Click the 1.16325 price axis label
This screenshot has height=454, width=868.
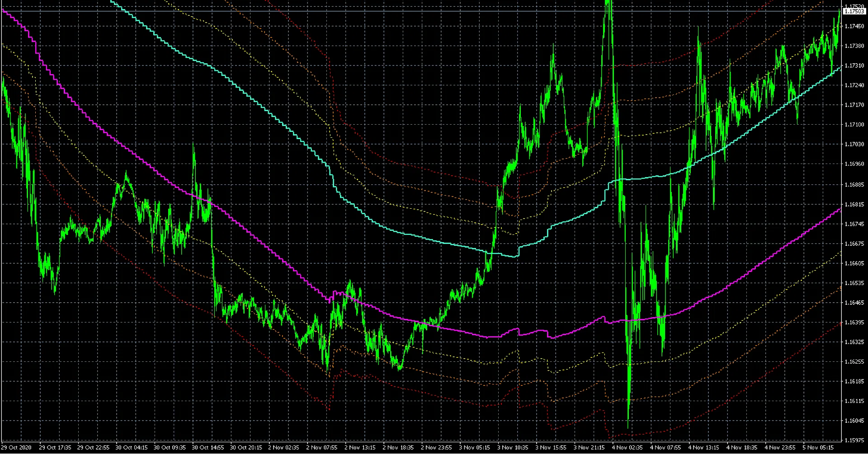(854, 342)
